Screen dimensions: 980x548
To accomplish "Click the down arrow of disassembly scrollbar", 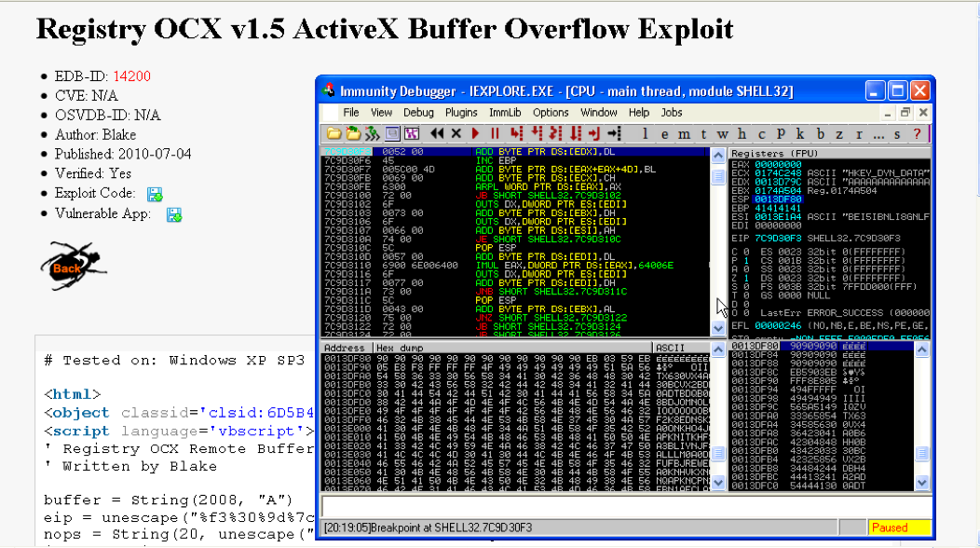I will point(718,328).
